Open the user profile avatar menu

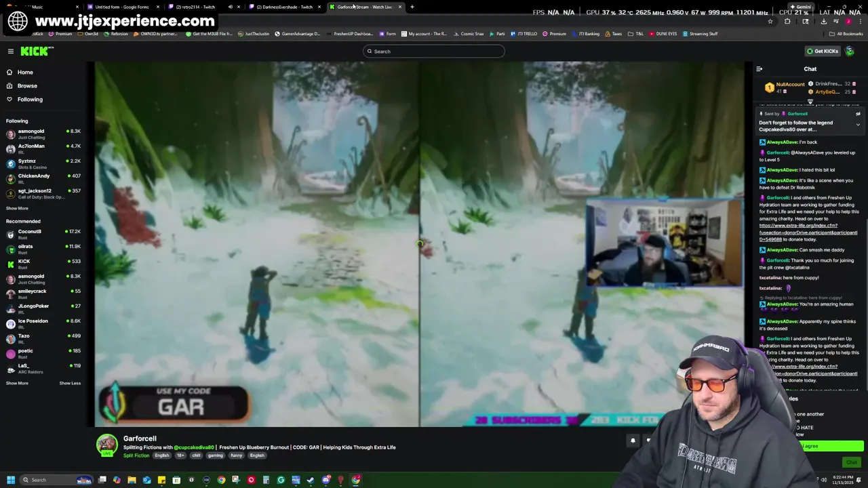click(850, 52)
